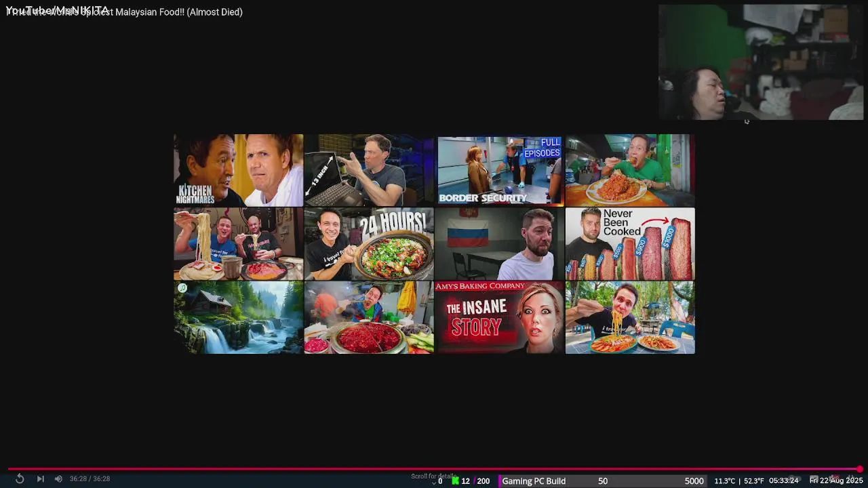Open the outdoor spaghetti eating video thumbnail
868x488 pixels.
(x=630, y=317)
